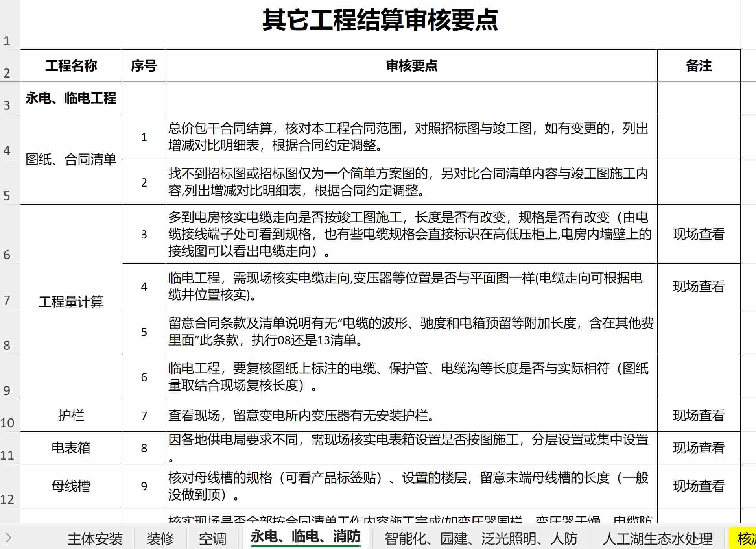The image size is (756, 549).
Task: Click the 永电、临电、消防 sheet tab
Action: tap(305, 536)
